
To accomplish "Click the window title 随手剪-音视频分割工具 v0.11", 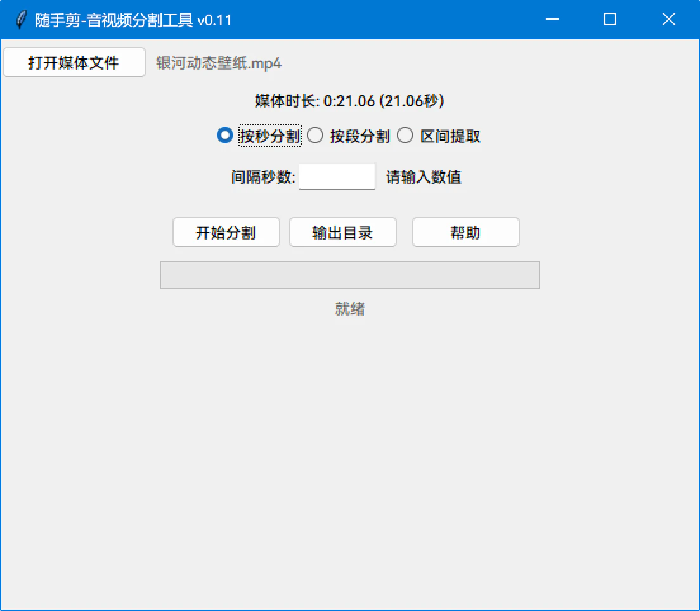I will 133,20.
